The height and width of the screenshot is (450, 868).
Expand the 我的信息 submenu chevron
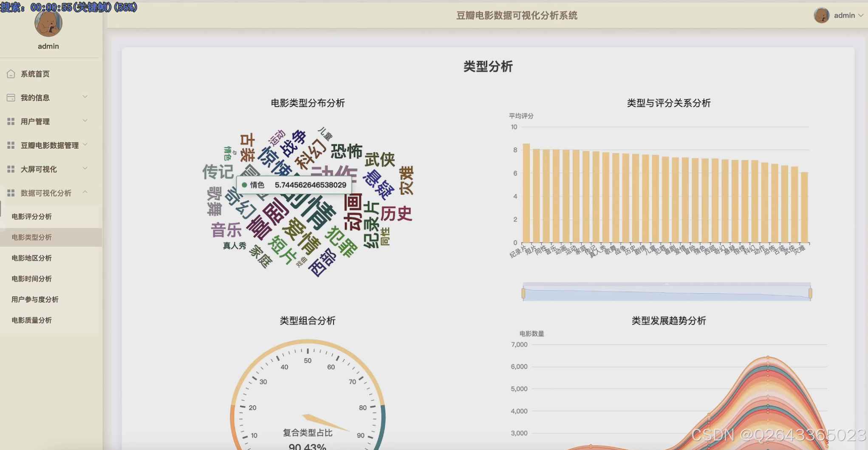click(x=85, y=97)
